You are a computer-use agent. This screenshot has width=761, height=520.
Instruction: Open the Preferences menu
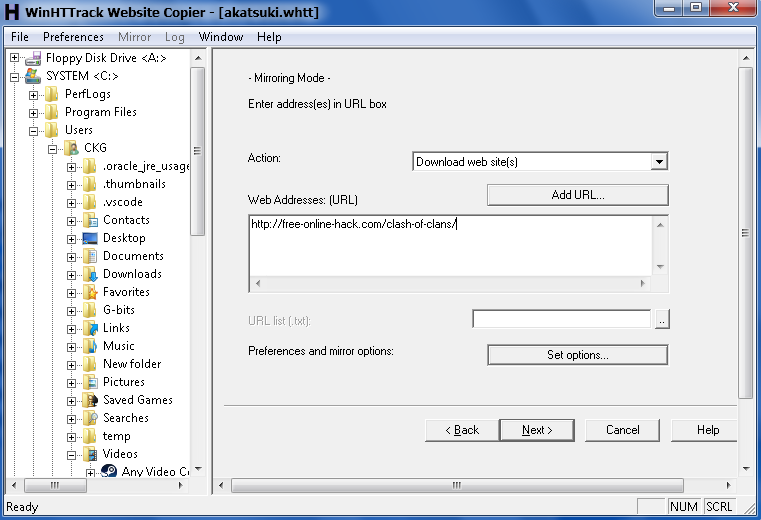pos(73,37)
